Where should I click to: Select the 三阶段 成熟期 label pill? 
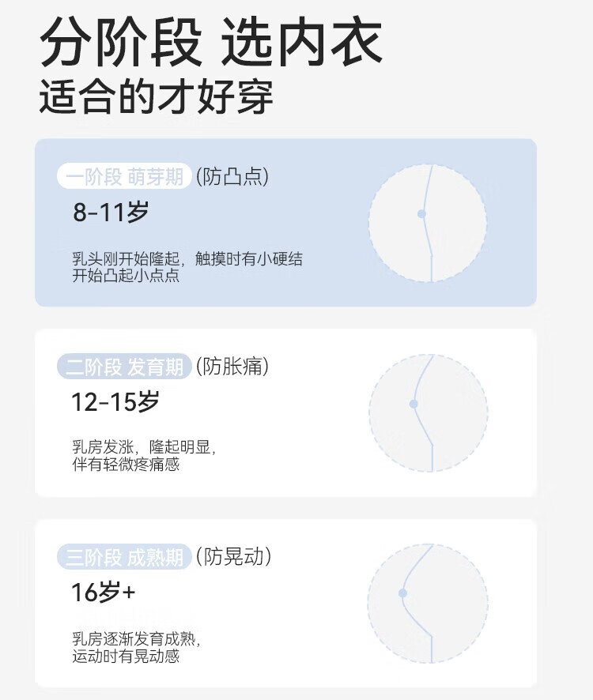coord(124,557)
